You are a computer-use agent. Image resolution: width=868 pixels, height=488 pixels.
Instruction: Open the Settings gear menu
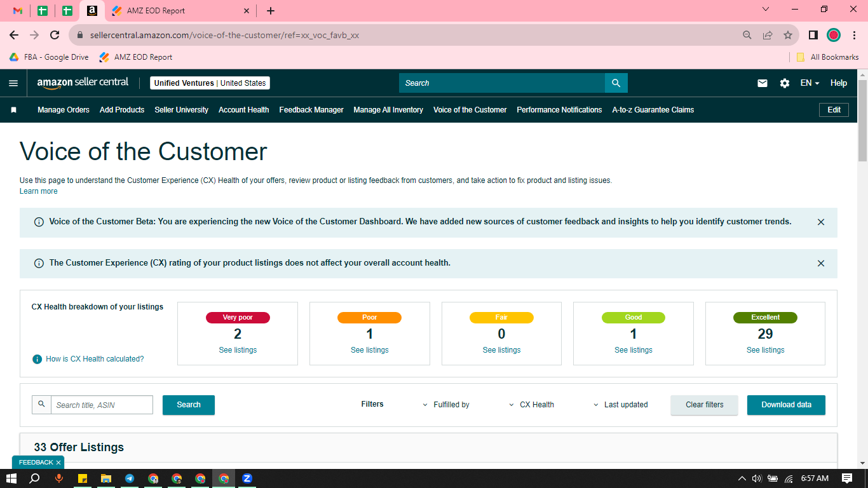coord(785,83)
